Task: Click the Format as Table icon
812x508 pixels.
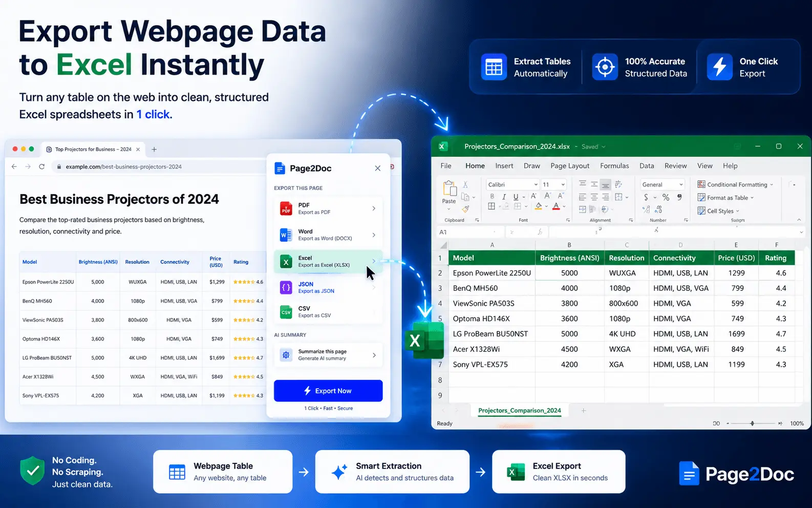Action: 701,198
